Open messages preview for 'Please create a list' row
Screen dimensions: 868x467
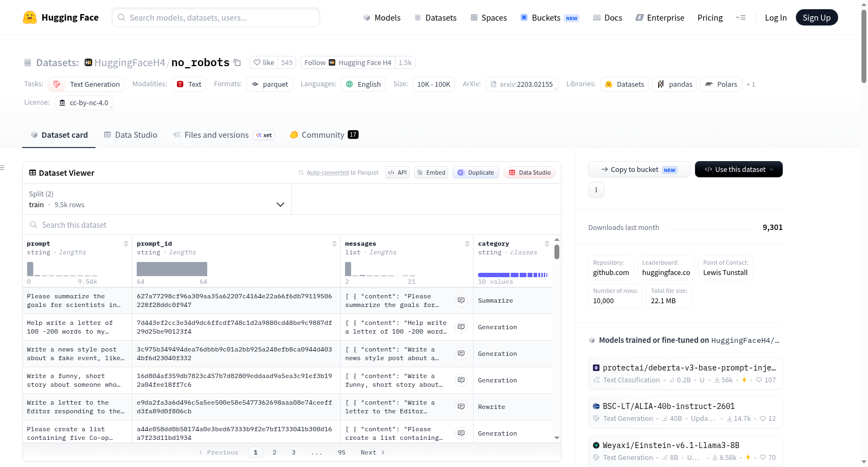click(461, 433)
